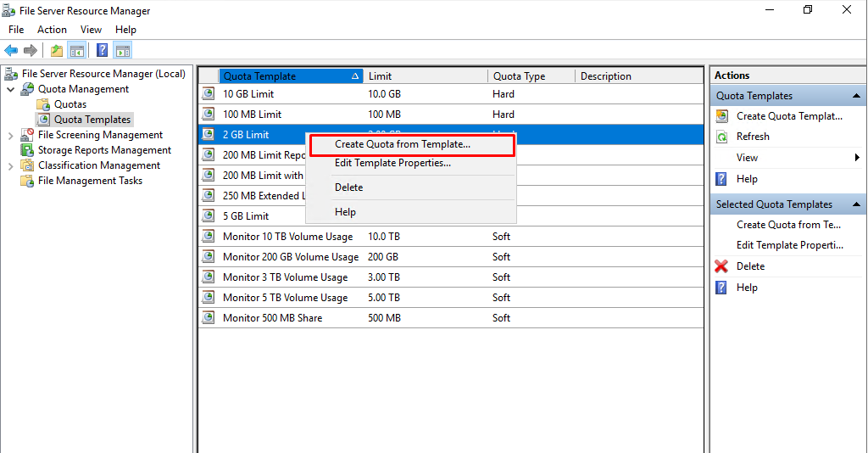Click Create Quota from Template in Actions pane
Image resolution: width=868 pixels, height=453 pixels.
[x=789, y=225]
